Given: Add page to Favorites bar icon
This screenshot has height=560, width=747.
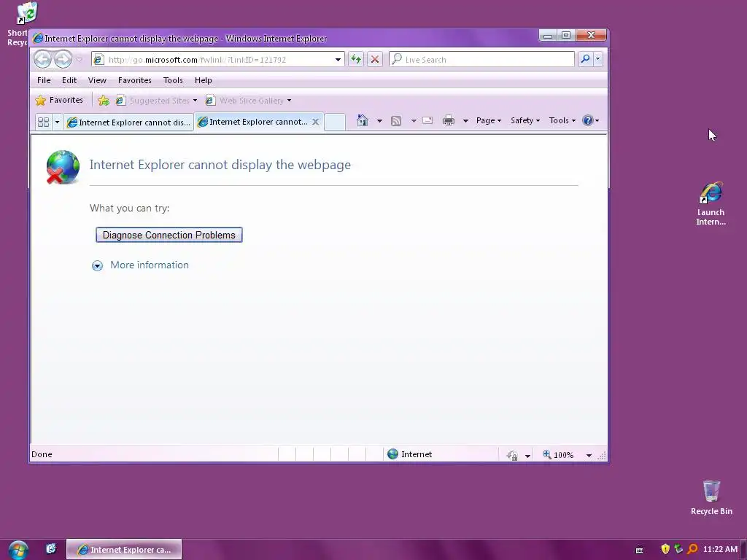Looking at the screenshot, I should pos(104,101).
